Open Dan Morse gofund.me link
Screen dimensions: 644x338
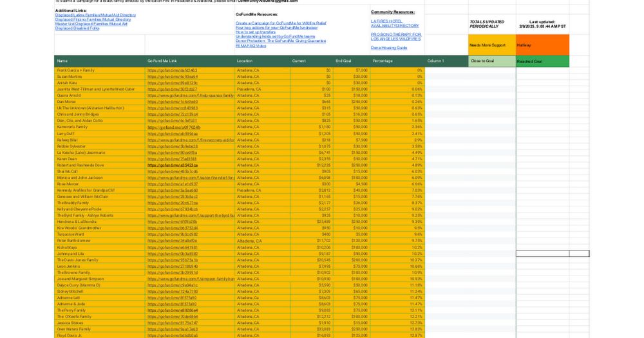pos(173,102)
